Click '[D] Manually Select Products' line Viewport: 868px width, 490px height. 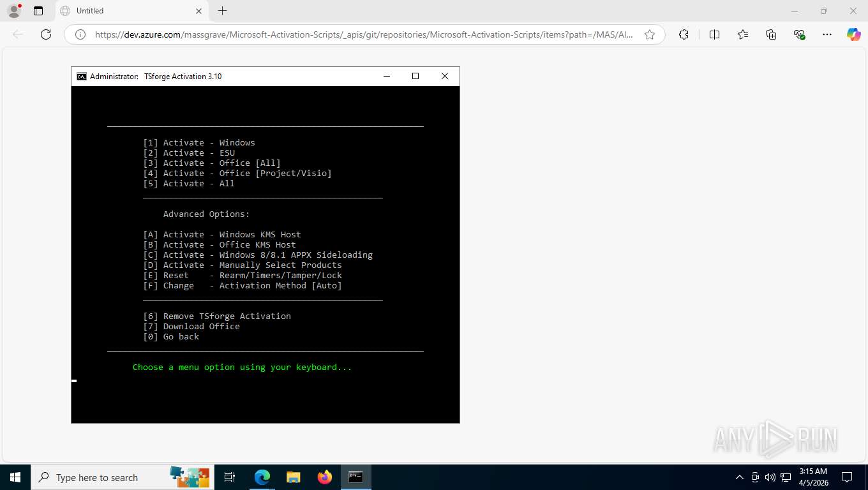point(243,265)
